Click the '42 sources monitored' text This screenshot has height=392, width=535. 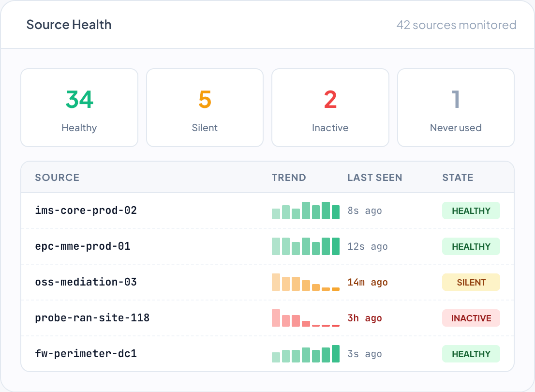[456, 25]
